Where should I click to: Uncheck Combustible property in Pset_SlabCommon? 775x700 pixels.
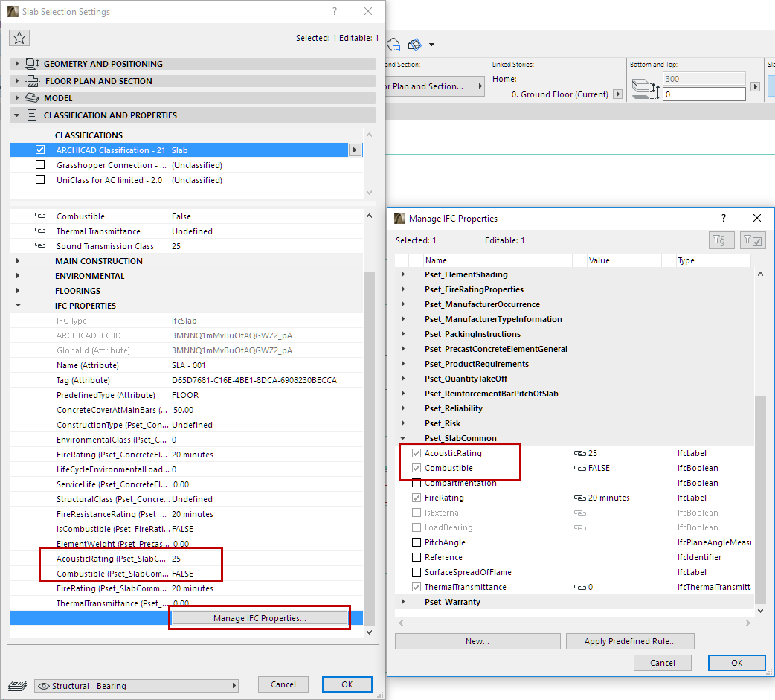(417, 468)
